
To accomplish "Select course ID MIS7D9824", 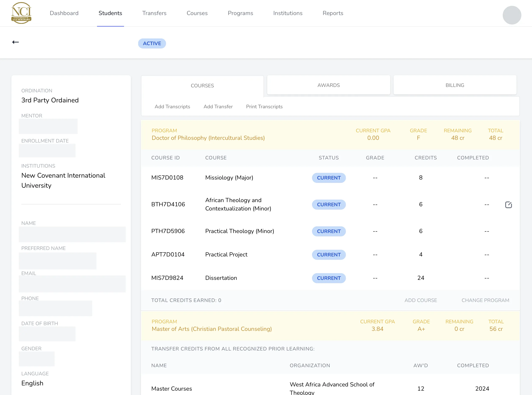I will 167,278.
